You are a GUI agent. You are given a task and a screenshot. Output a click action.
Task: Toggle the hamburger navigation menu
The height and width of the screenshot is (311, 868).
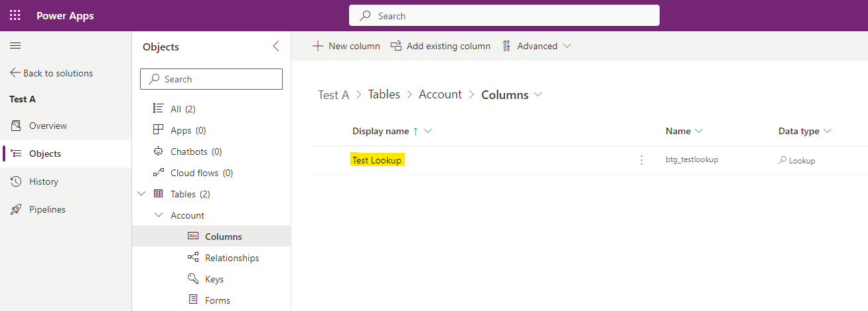point(15,46)
